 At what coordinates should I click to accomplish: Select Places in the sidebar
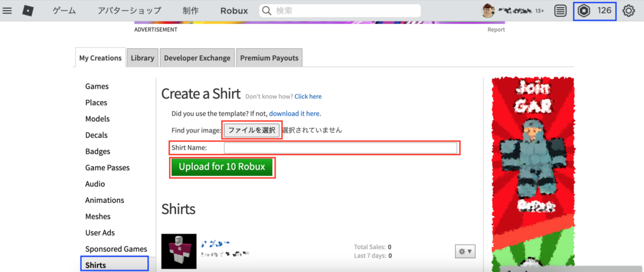coord(96,102)
